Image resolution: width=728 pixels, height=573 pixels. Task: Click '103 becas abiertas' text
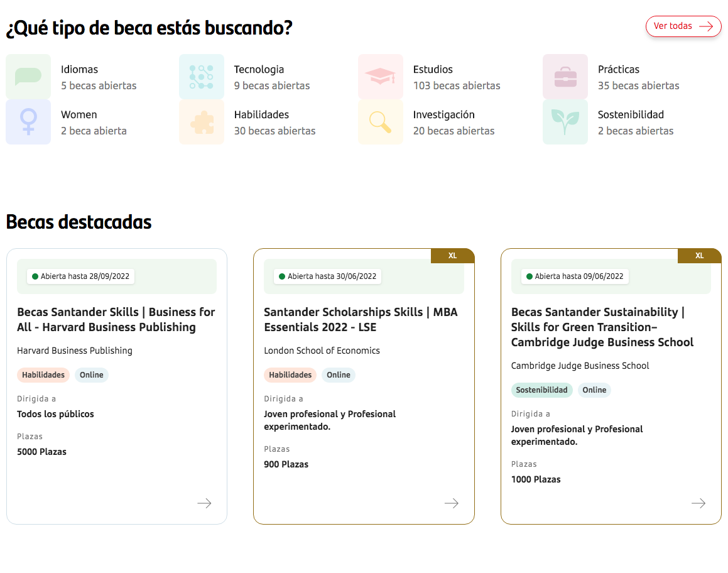click(x=457, y=85)
